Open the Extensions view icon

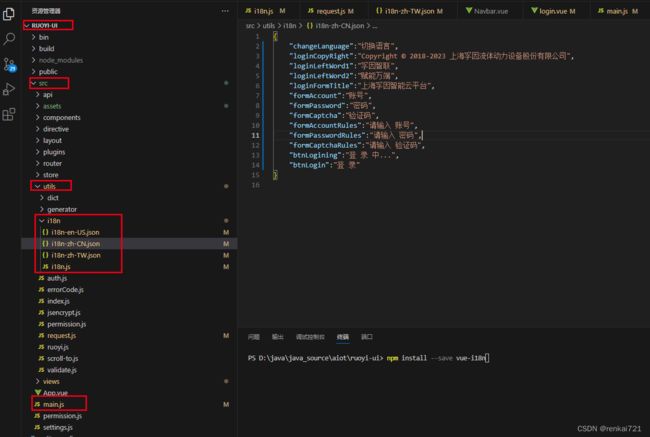point(9,114)
